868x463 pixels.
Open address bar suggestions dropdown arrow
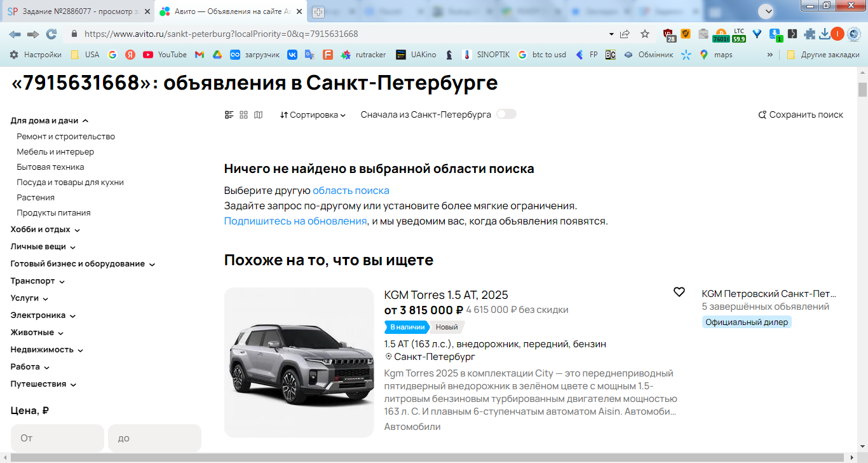(x=611, y=34)
